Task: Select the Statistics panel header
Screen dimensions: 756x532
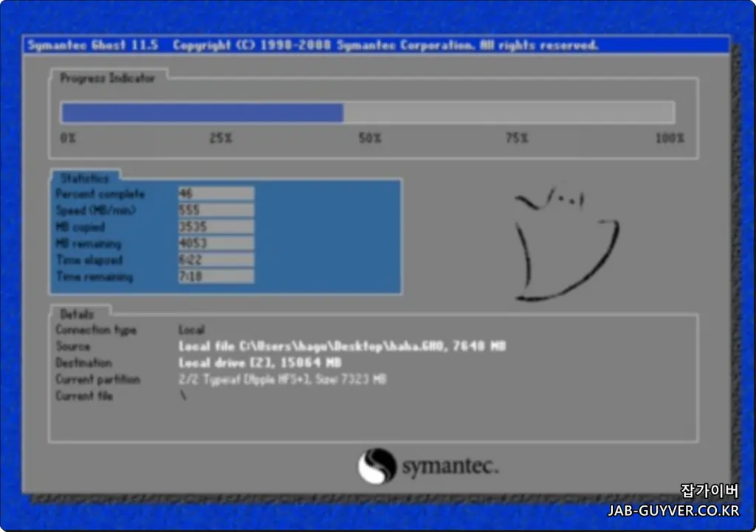Action: pos(85,179)
